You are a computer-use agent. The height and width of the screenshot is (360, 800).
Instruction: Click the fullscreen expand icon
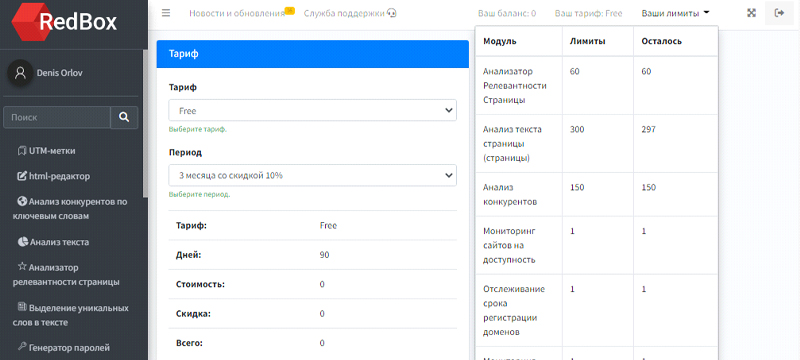pyautogui.click(x=751, y=13)
